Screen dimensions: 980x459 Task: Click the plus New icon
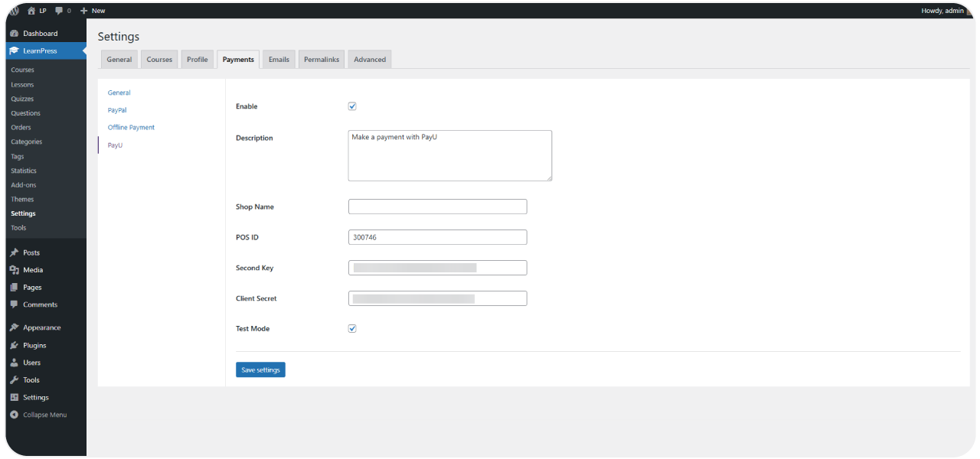point(83,11)
